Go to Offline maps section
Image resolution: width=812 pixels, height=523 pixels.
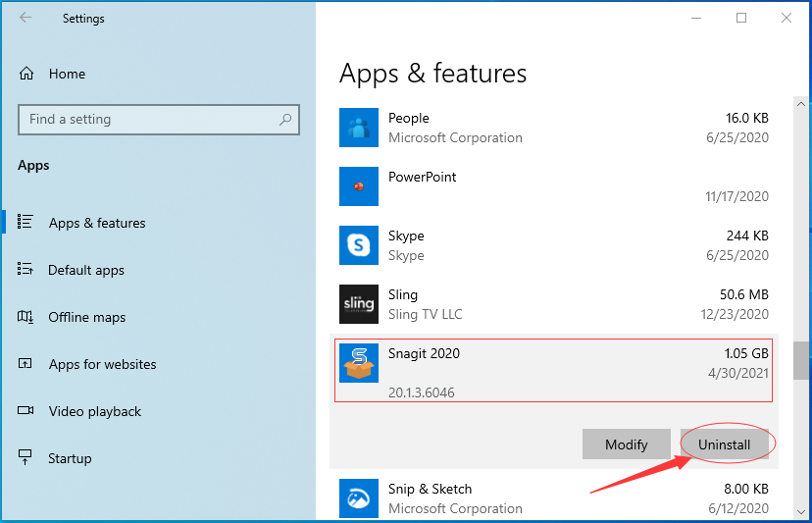(x=87, y=317)
